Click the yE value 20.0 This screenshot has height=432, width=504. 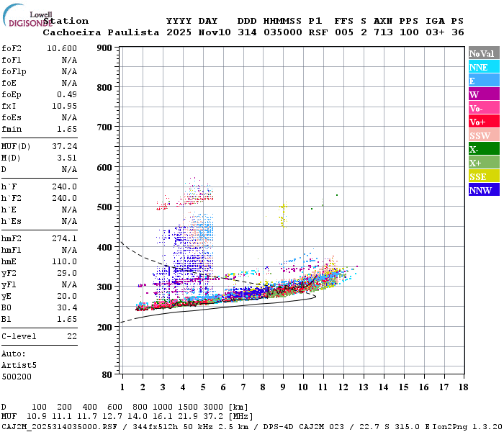[67, 297]
